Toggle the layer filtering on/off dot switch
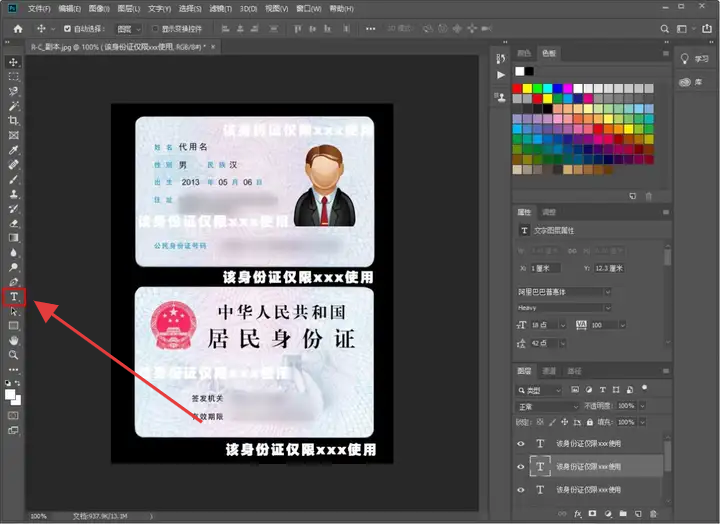This screenshot has height=524, width=720. (644, 388)
